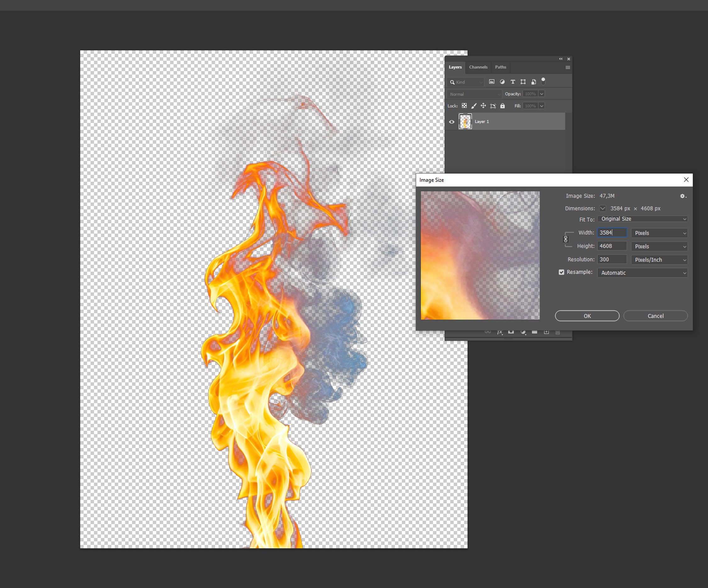Image resolution: width=708 pixels, height=588 pixels.
Task: Select the filter for pixel layers icon
Action: click(492, 82)
